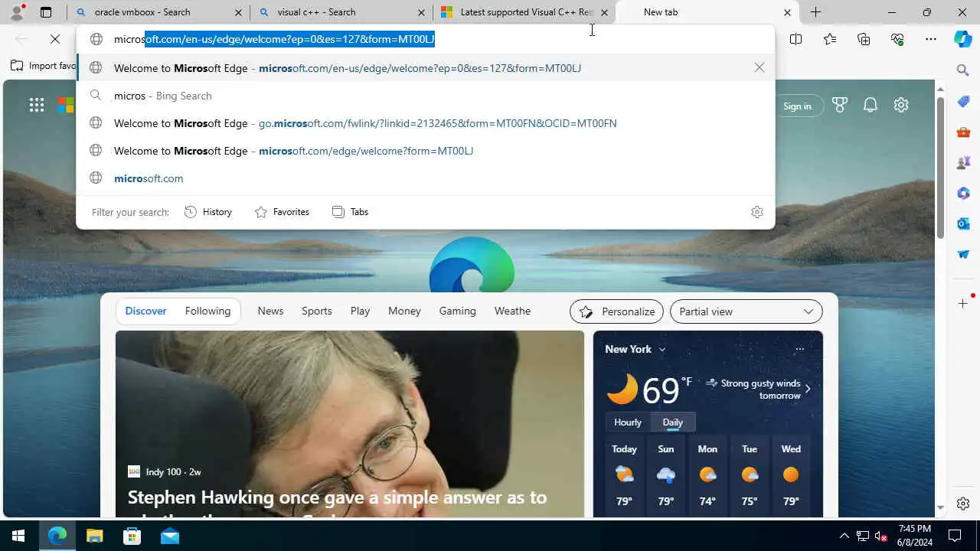
Task: Select the Following feed tab
Action: pyautogui.click(x=207, y=311)
